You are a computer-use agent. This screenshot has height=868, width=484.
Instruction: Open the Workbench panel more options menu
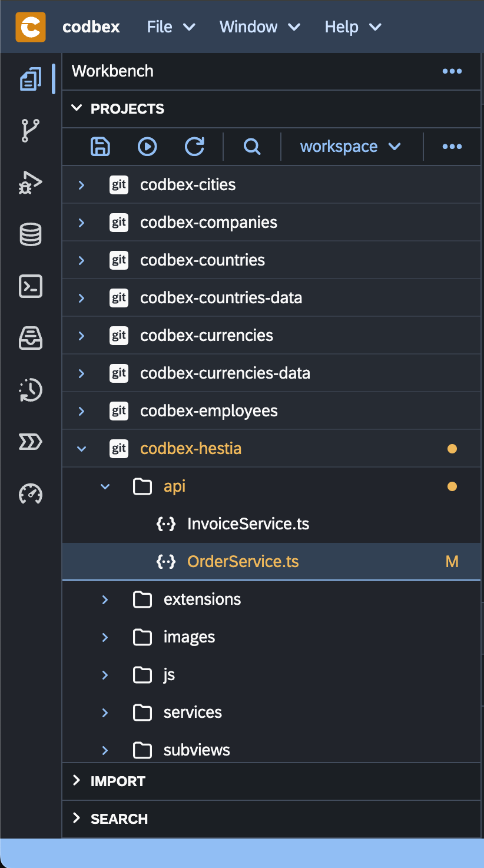pos(452,71)
